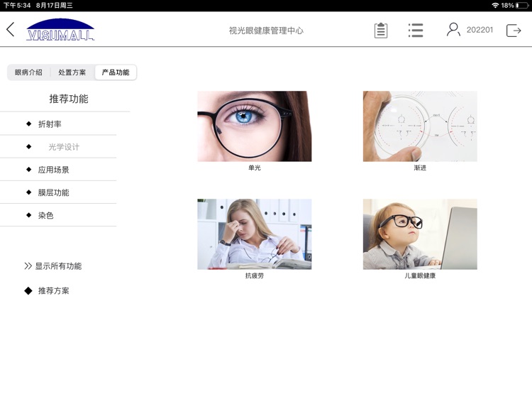
Task: Click the 推荐功能 heading
Action: (x=69, y=99)
